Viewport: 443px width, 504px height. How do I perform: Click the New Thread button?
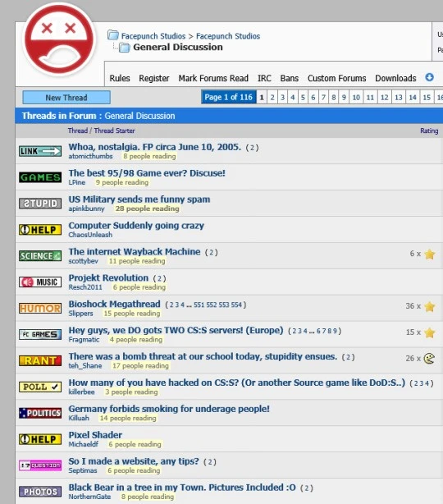66,98
